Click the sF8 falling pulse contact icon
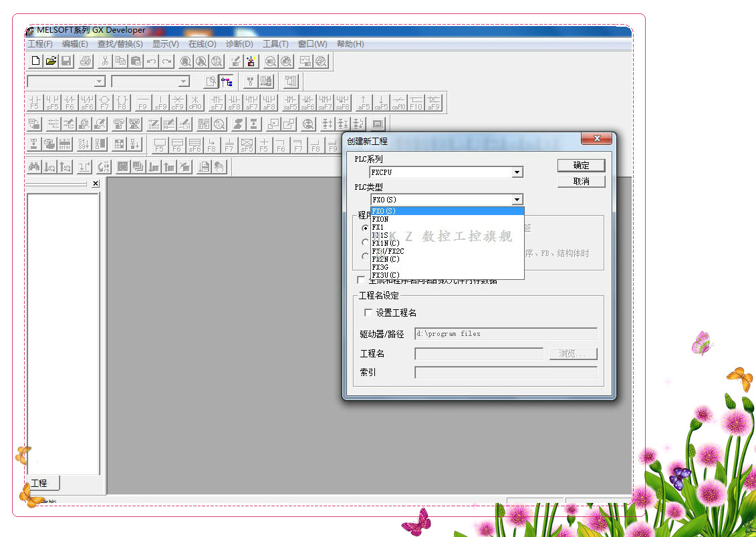The width and height of the screenshot is (756, 537). (235, 103)
